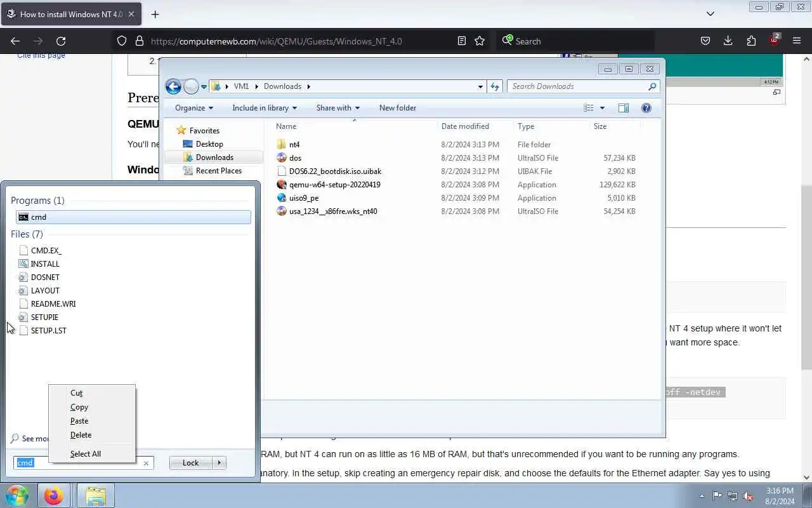The image size is (812, 508).
Task: Open the Firefox hamburger menu
Action: click(x=797, y=41)
